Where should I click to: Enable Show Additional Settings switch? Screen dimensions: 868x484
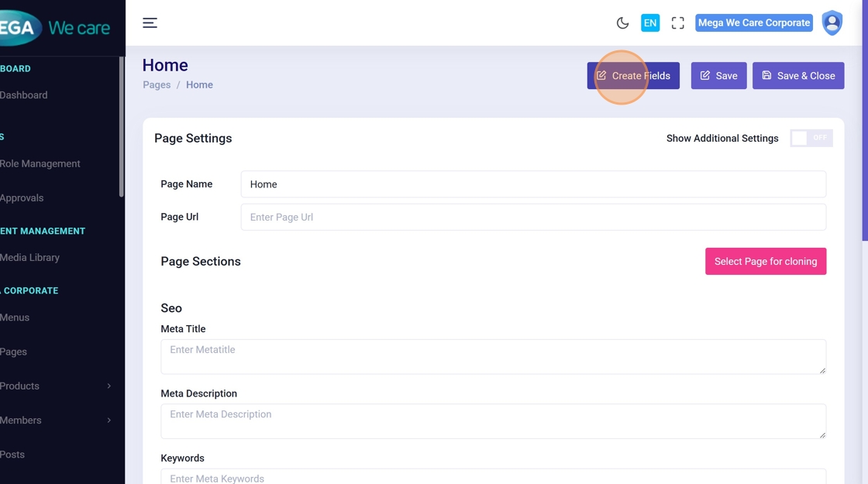pyautogui.click(x=811, y=138)
